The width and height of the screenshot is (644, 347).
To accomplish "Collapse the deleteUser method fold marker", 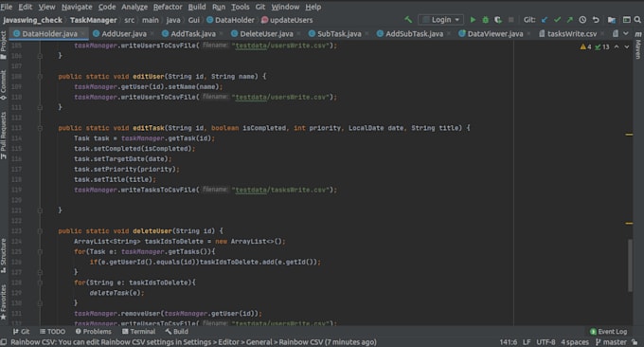I will pyautogui.click(x=40, y=231).
